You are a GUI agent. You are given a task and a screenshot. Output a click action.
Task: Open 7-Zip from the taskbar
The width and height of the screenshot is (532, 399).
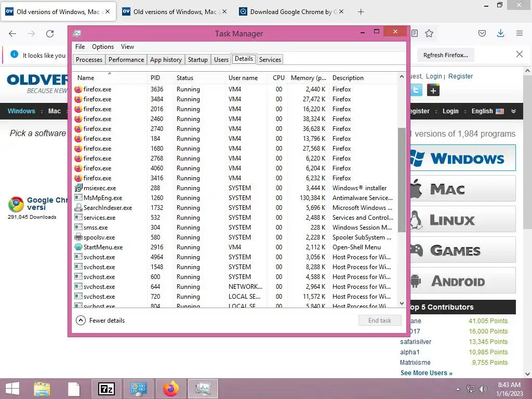106,389
